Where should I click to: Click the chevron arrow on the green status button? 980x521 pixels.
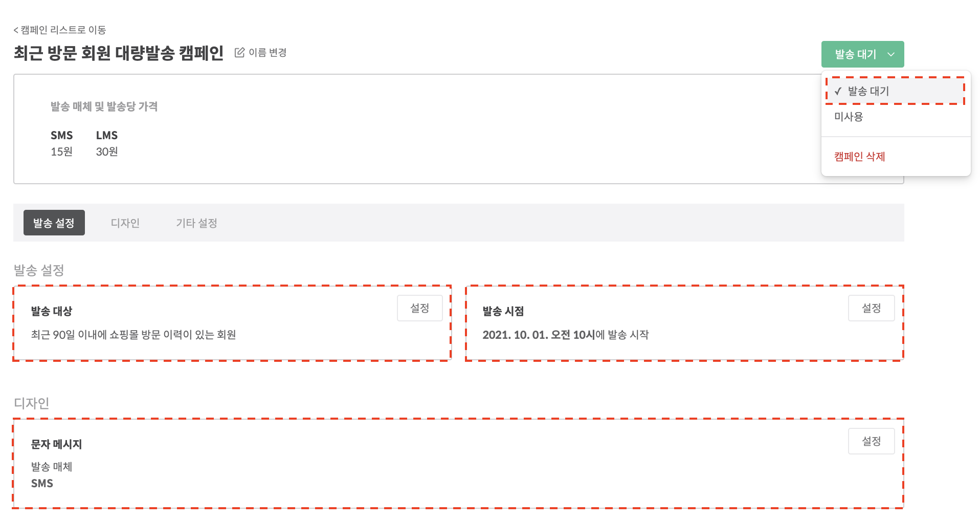[891, 54]
